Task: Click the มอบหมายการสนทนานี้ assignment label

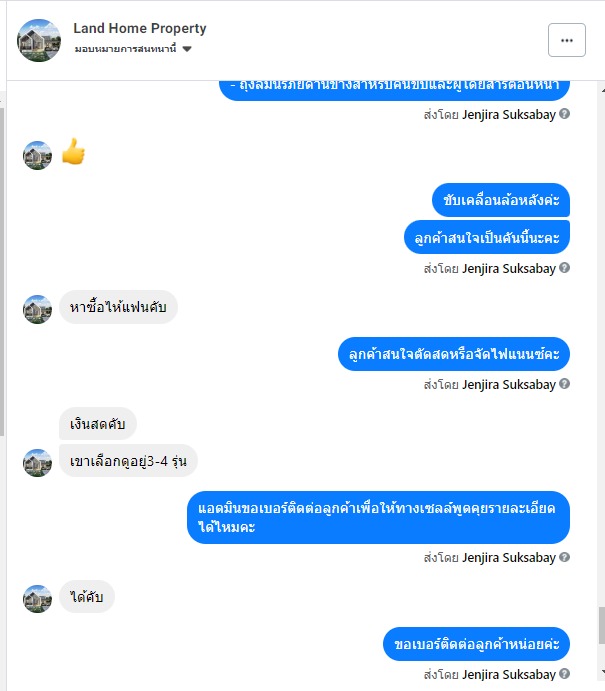Action: tap(126, 49)
